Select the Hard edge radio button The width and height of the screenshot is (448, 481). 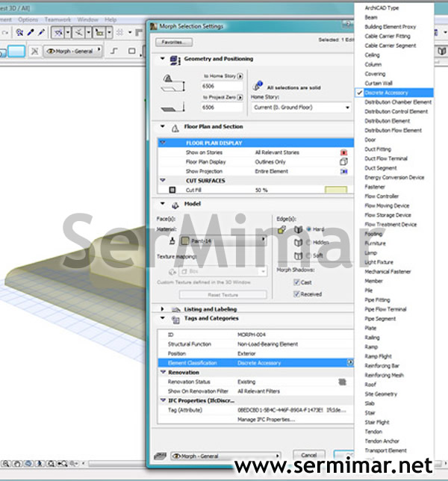pyautogui.click(x=309, y=229)
